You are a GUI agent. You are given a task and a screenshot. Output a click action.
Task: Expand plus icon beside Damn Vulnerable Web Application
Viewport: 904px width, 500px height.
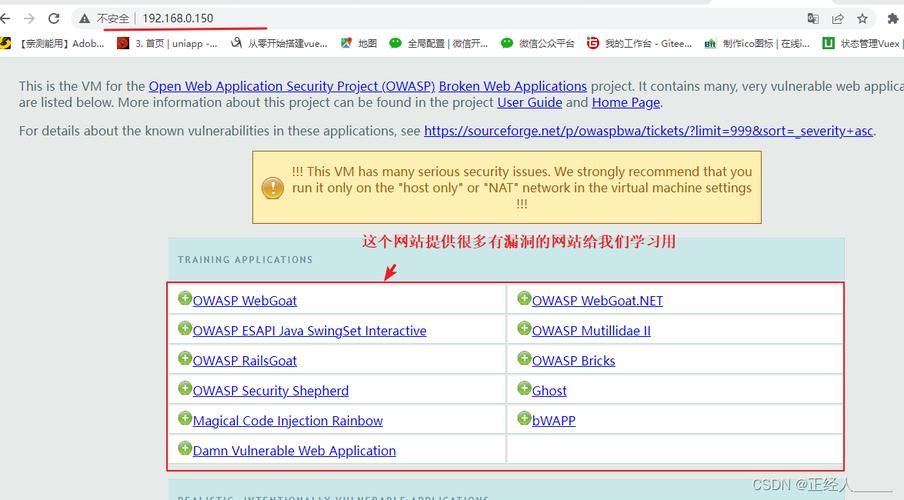coord(184,448)
